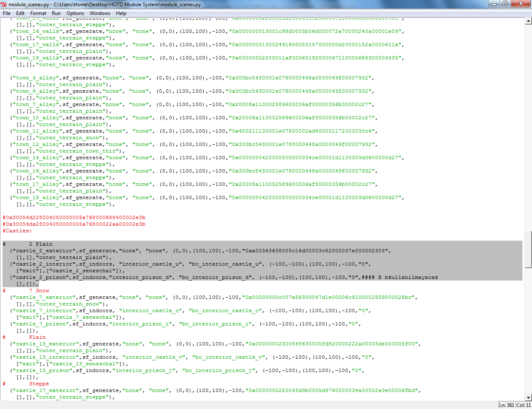The image size is (532, 409).
Task: Click the "castle_2_prison" string
Action: (x=42, y=277)
